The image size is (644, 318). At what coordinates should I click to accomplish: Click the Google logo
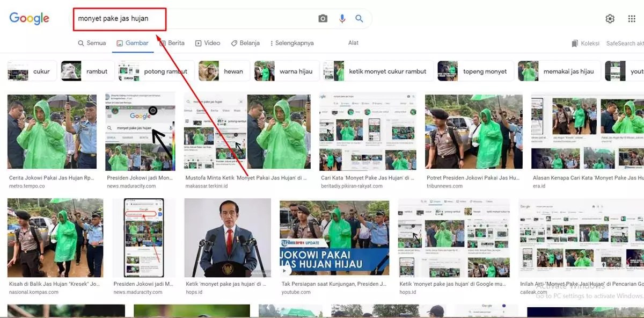click(x=29, y=18)
